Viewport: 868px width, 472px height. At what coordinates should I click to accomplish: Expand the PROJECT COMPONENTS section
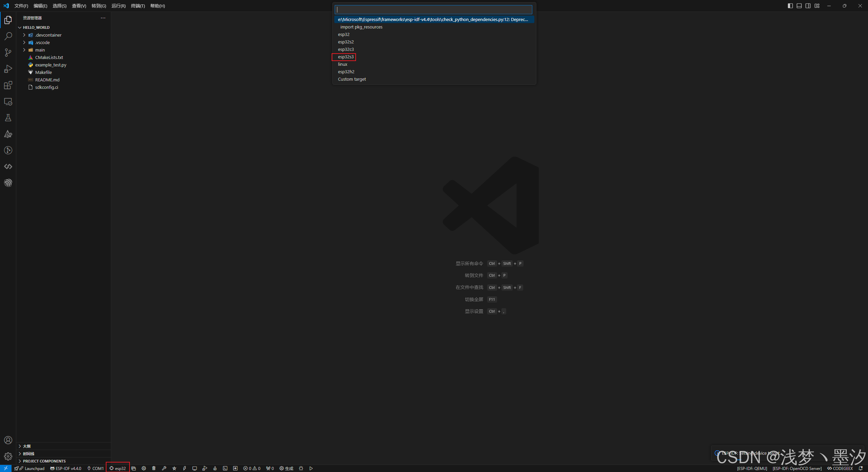[x=44, y=461]
